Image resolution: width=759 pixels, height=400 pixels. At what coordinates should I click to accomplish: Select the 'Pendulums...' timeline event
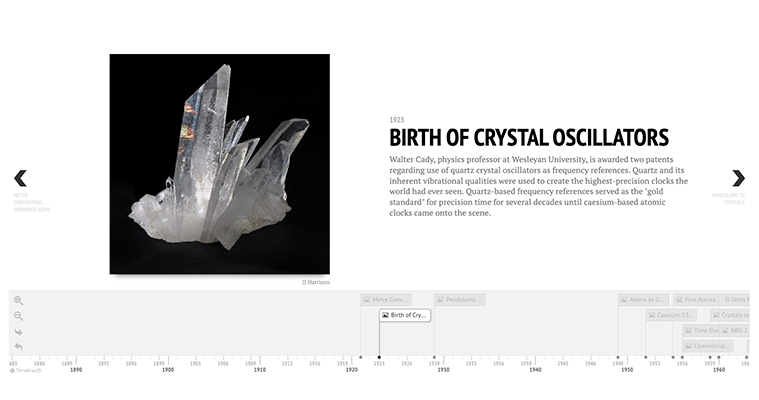point(459,299)
